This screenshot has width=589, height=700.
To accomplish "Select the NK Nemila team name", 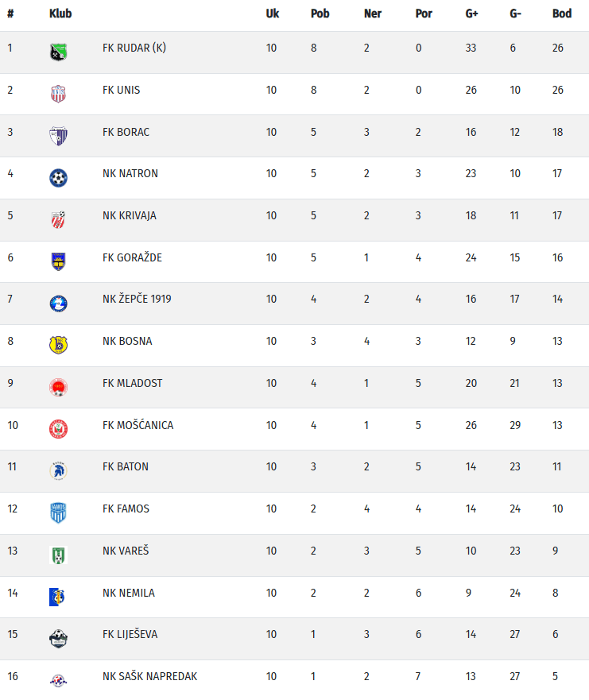I will tap(129, 592).
